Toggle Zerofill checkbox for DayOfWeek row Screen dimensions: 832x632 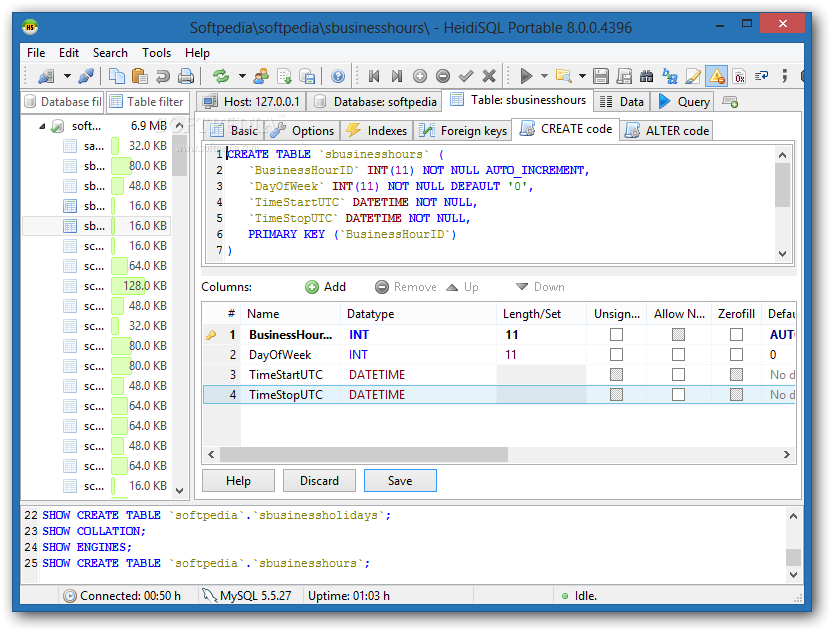click(x=736, y=354)
